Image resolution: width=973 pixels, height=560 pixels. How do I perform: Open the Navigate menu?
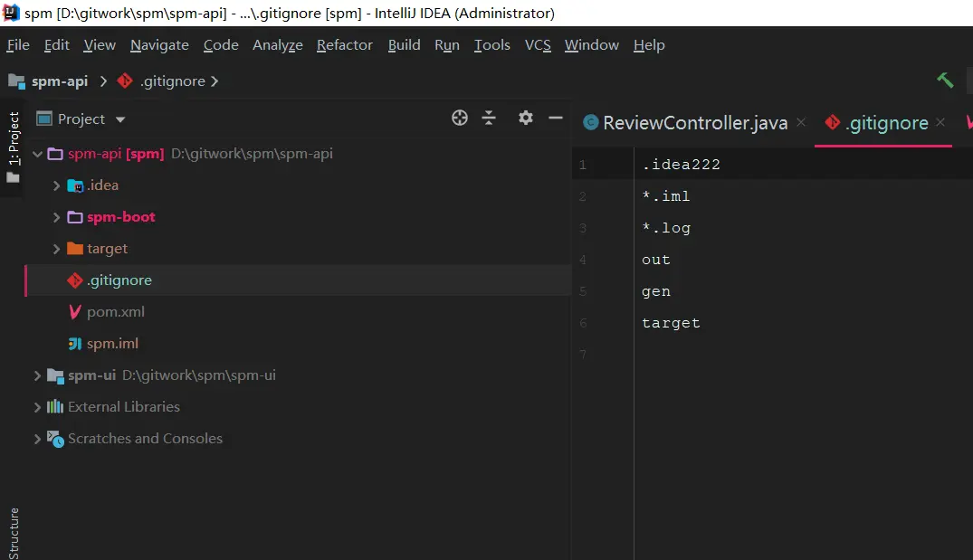159,44
